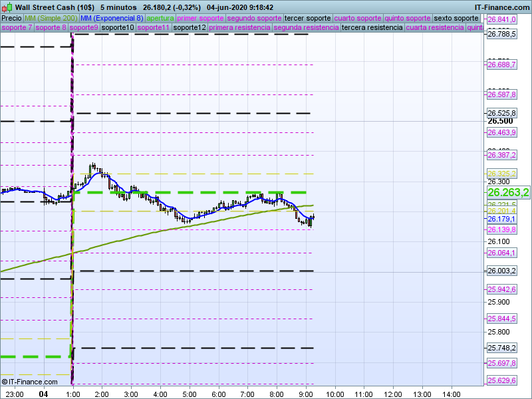Click the primer soporte indicator label
532x399 pixels.
click(201, 18)
